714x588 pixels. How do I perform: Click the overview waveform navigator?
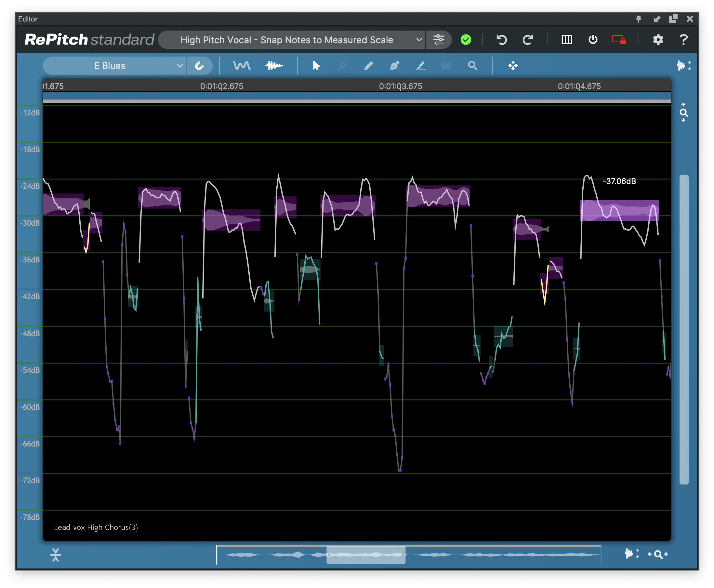366,555
